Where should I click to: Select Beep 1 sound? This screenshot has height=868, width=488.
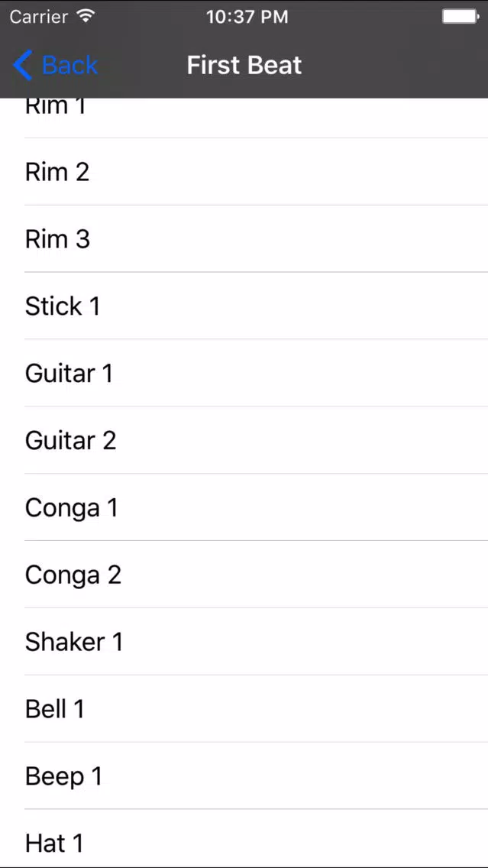click(x=244, y=776)
